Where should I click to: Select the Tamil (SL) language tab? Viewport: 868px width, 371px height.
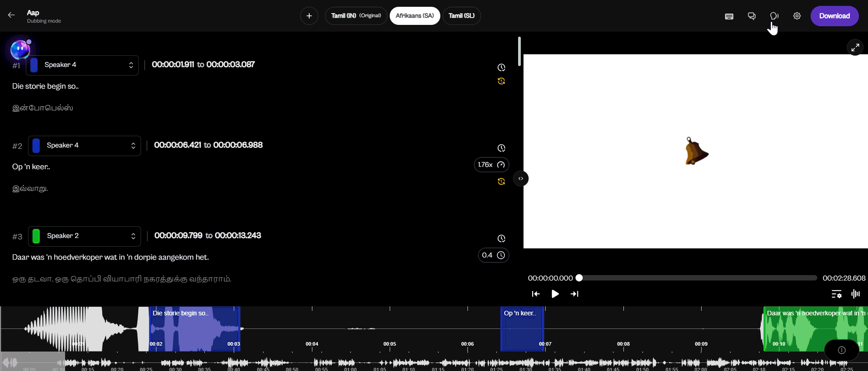tap(462, 16)
